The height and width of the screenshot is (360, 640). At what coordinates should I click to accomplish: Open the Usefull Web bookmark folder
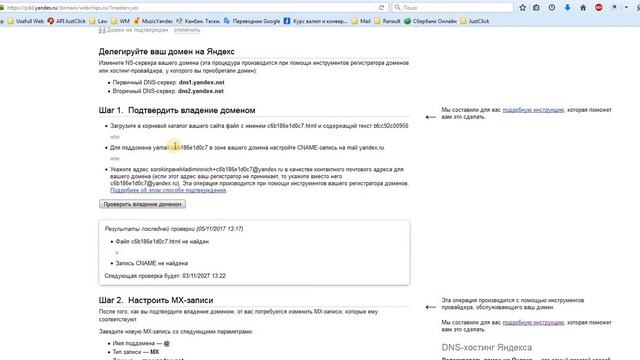coord(25,21)
